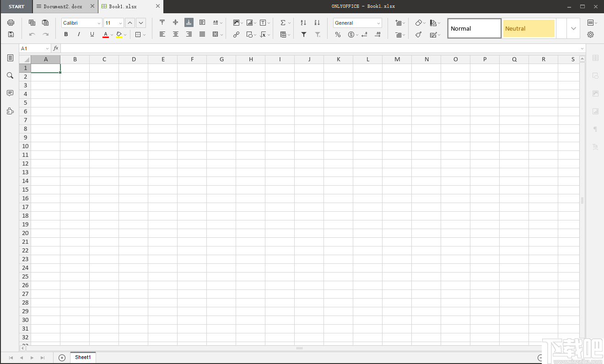Open the Plugins panel icon
This screenshot has width=604, height=364.
10,111
